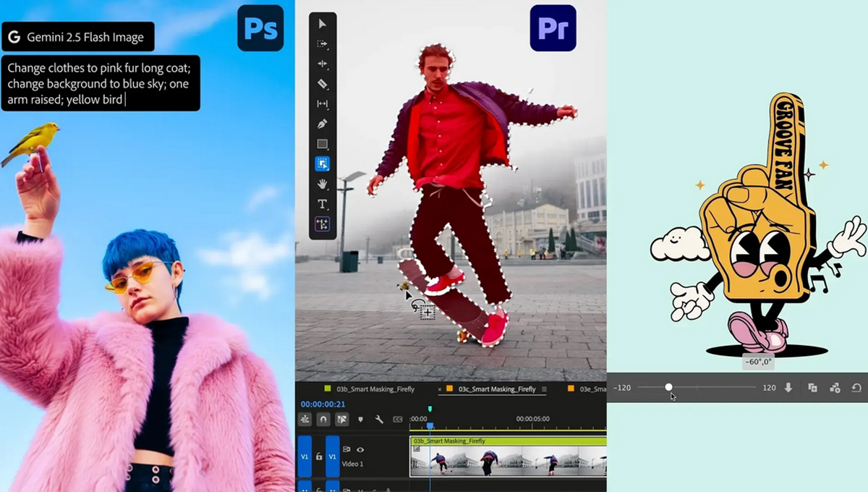The image size is (868, 492).
Task: Toggle timeline snapping magnet button
Action: click(x=323, y=419)
